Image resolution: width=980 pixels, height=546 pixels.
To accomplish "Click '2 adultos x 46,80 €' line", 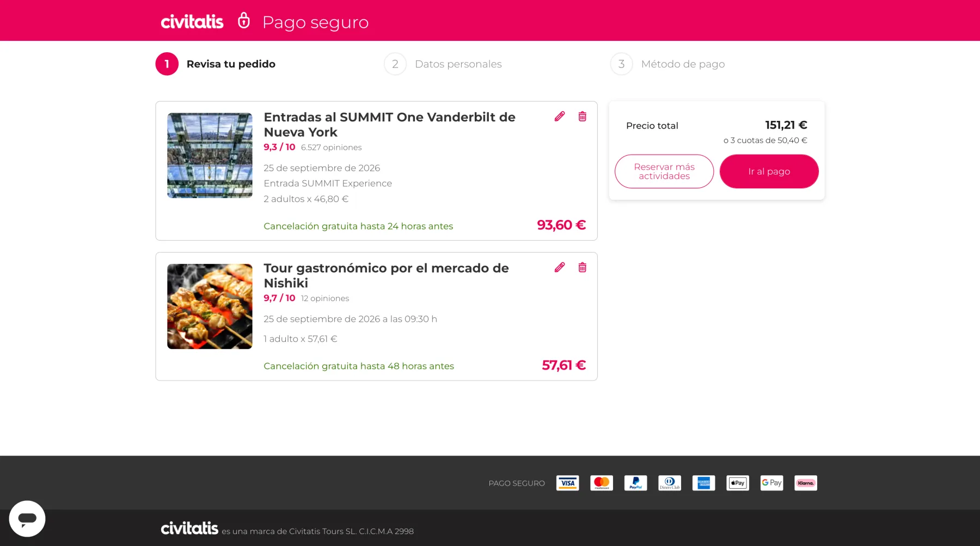I will pos(306,199).
